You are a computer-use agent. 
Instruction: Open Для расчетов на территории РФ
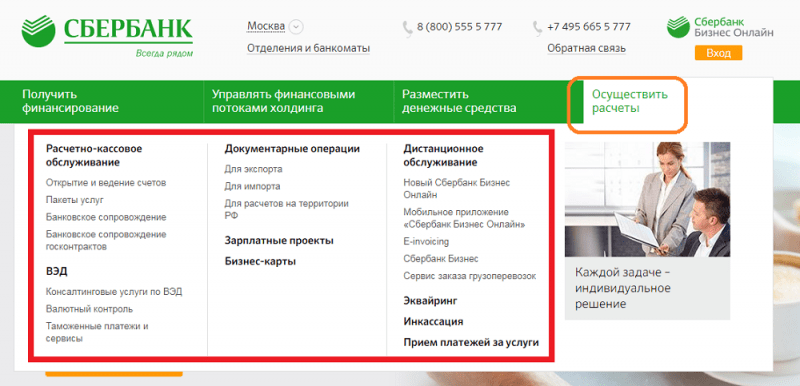coord(286,210)
